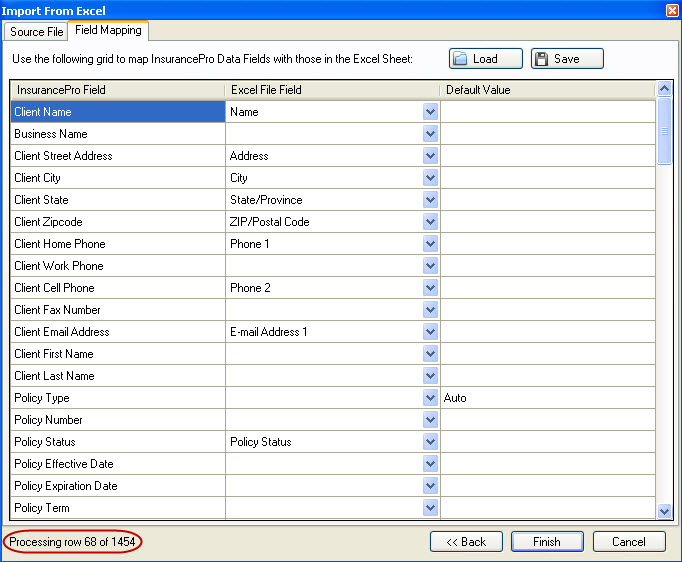This screenshot has width=682, height=562.
Task: Click the Save button with floppy icon
Action: click(x=567, y=59)
